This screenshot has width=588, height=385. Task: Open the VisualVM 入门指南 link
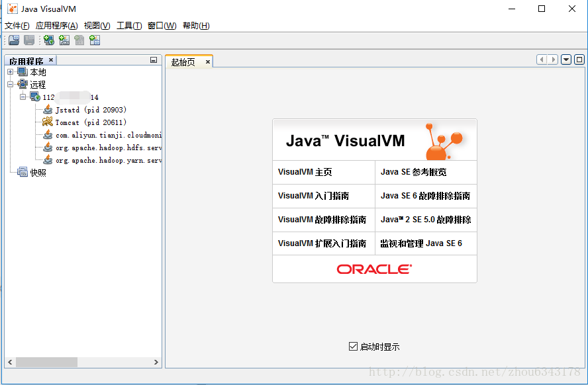(313, 196)
